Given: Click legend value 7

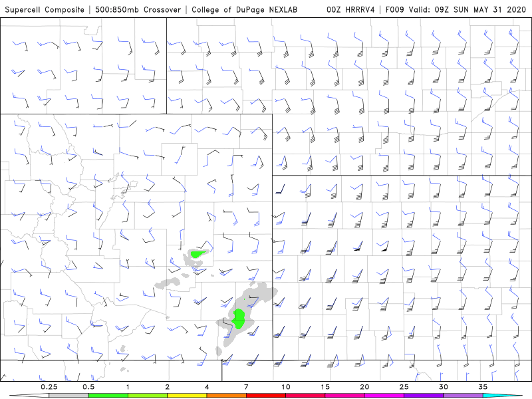Looking at the screenshot, I should tap(246, 387).
